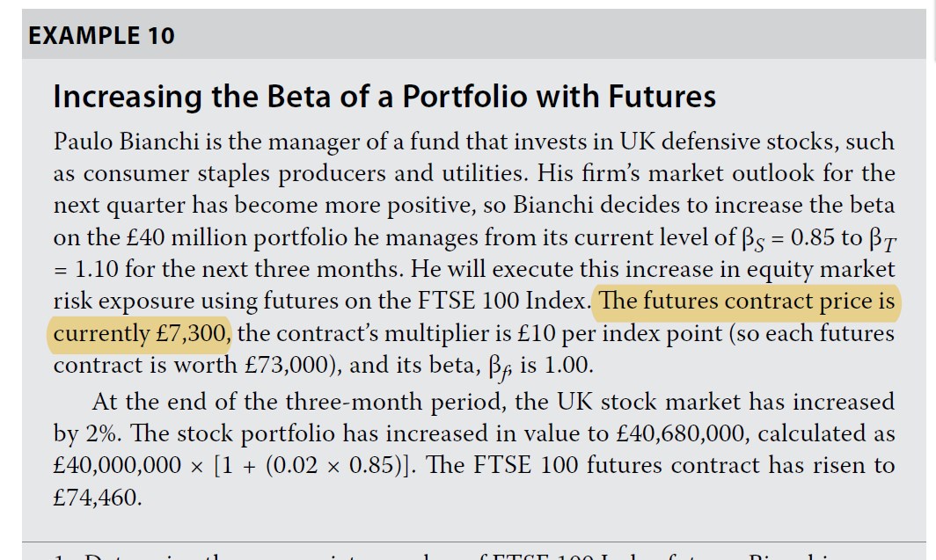Click the target beta value '1.10'
The height and width of the screenshot is (560, 936).
click(x=94, y=269)
